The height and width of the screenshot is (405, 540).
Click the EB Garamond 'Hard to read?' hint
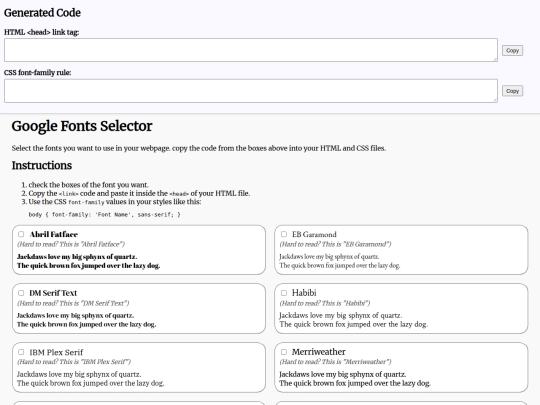(335, 244)
